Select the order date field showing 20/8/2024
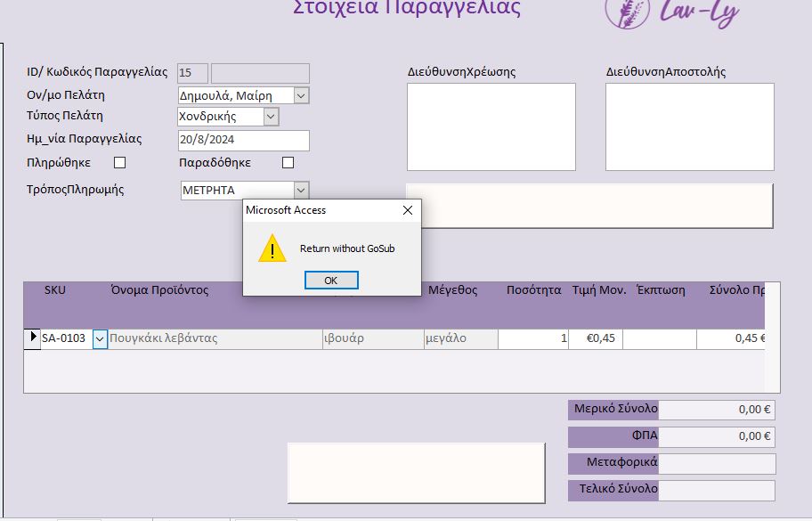 [x=242, y=140]
